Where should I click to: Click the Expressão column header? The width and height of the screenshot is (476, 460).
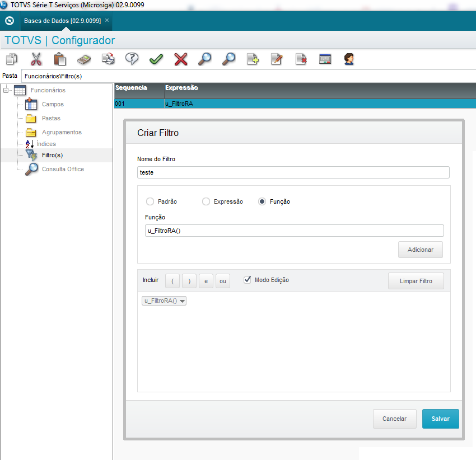320,91
